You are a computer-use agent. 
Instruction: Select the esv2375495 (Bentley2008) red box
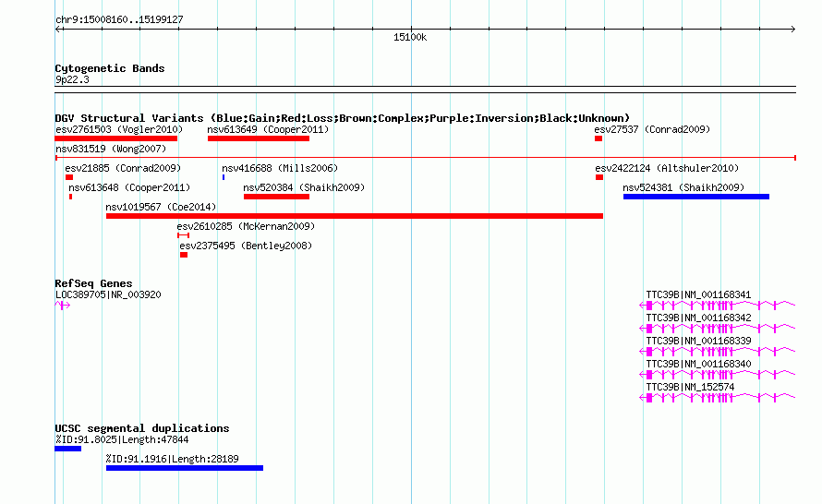coord(184,255)
